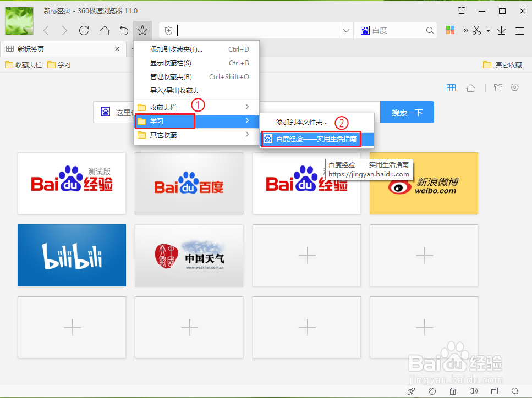Open the hamburger main menu
Image resolution: width=532 pixels, height=398 pixels.
[x=519, y=31]
